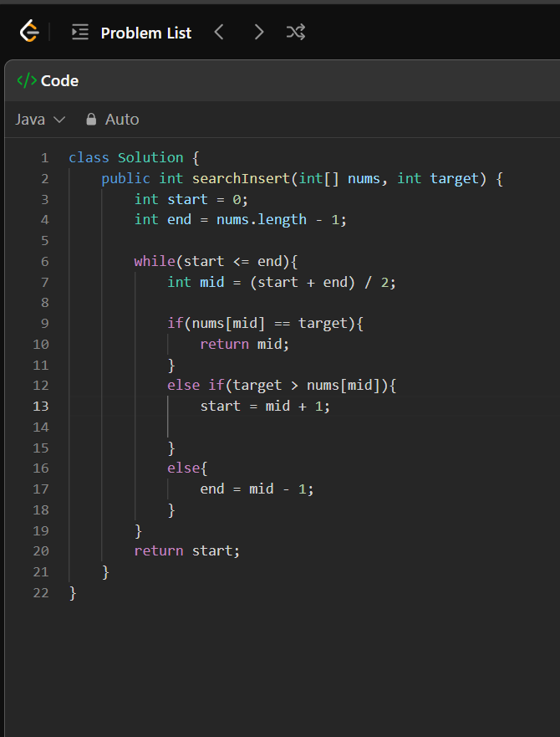Click the lock icon beside Auto
The width and height of the screenshot is (560, 737).
pos(91,120)
